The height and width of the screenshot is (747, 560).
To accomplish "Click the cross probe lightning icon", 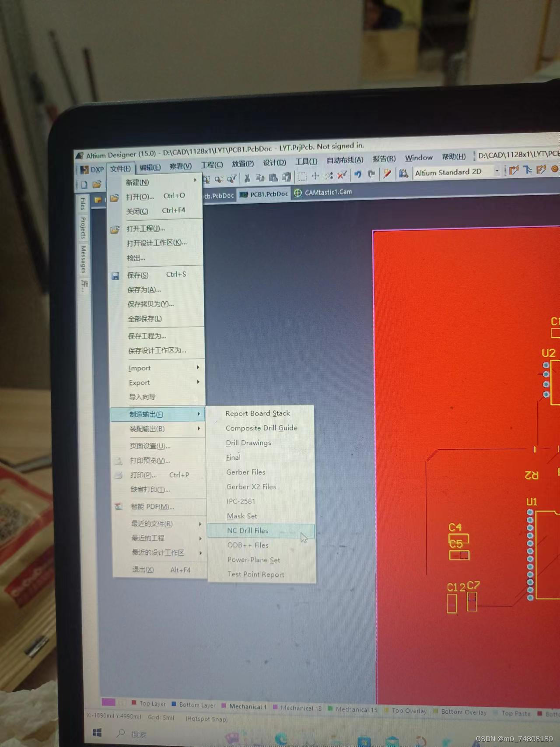I will [x=387, y=174].
